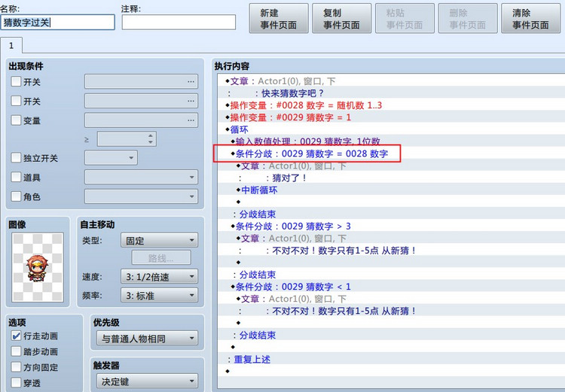565x392 pixels.
Task: Enable the 独立开关 checkbox
Action: pyautogui.click(x=16, y=158)
